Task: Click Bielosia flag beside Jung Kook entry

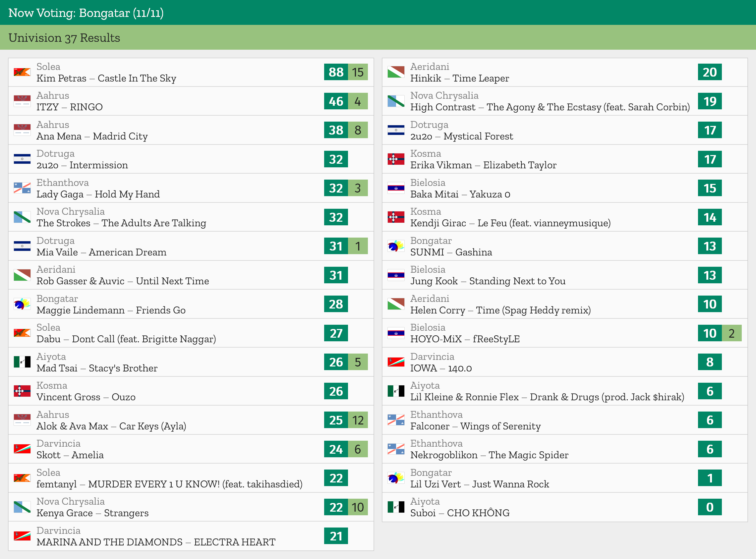Action: [396, 275]
